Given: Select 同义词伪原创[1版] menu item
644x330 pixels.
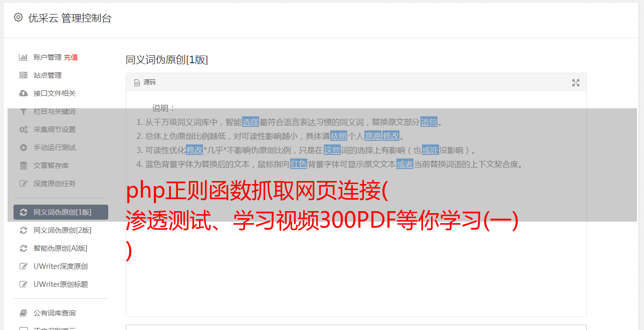Looking at the screenshot, I should click(61, 212).
